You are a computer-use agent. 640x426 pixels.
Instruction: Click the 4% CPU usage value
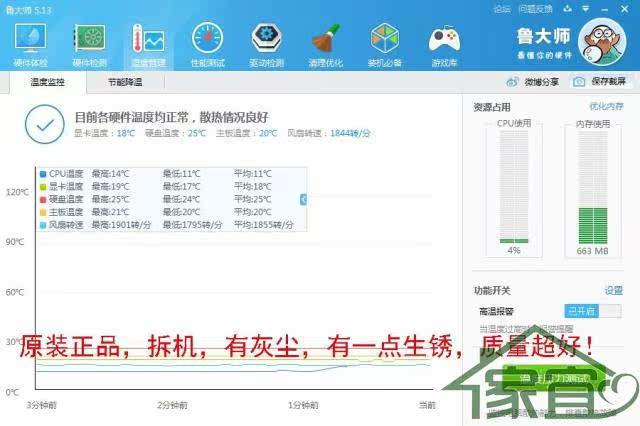coord(513,250)
